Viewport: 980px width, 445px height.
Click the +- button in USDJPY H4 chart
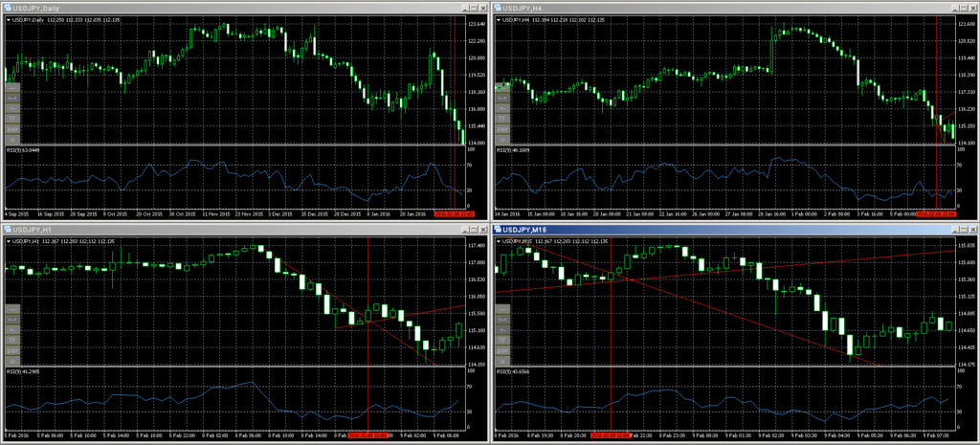[502, 108]
